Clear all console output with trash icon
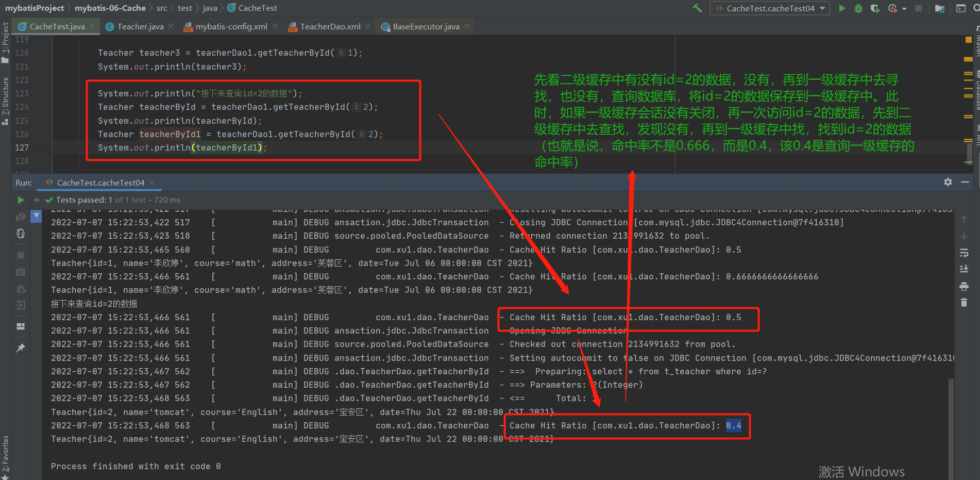The width and height of the screenshot is (980, 480). pyautogui.click(x=964, y=303)
